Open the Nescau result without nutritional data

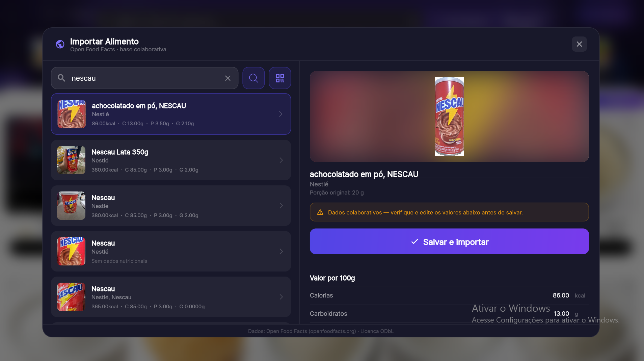pos(171,251)
